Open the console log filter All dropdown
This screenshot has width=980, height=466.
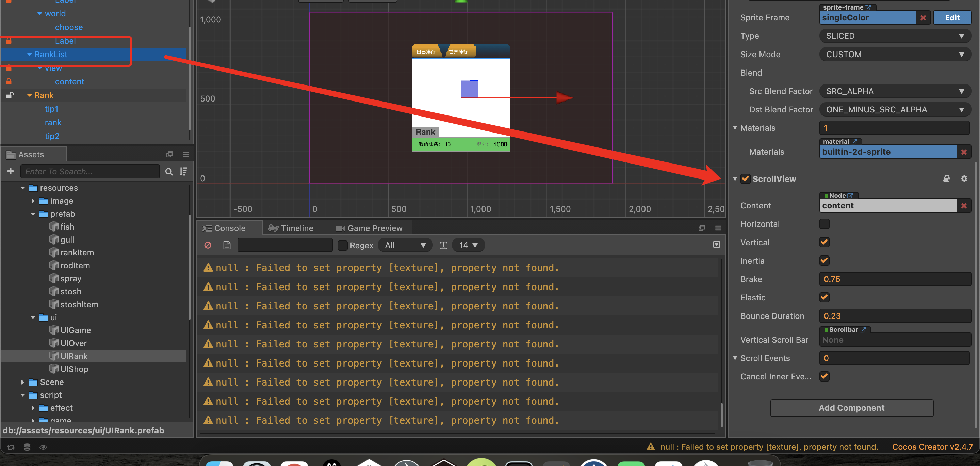coord(405,245)
